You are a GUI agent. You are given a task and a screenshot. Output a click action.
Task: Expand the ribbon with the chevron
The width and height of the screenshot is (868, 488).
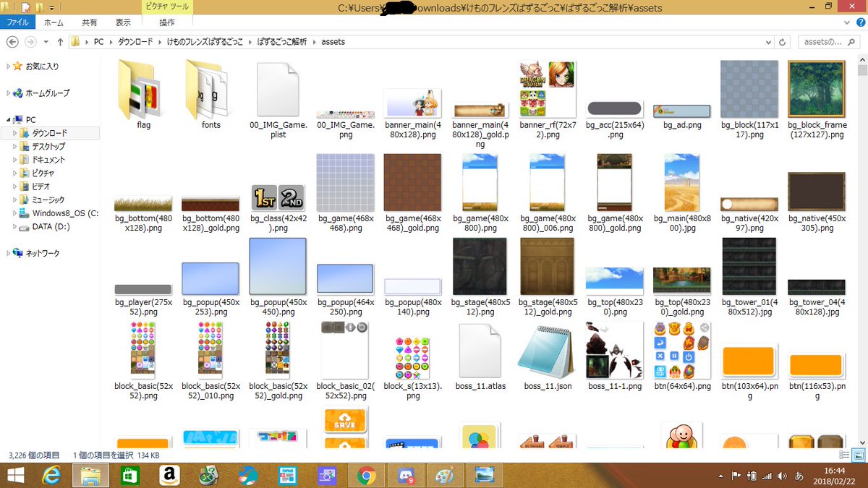coord(846,22)
